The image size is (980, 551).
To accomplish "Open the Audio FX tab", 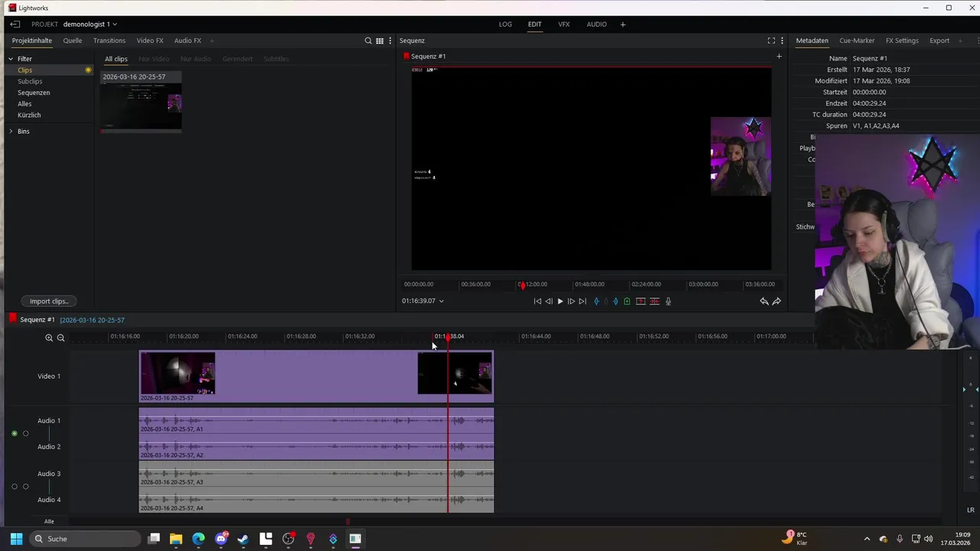I will [x=188, y=41].
